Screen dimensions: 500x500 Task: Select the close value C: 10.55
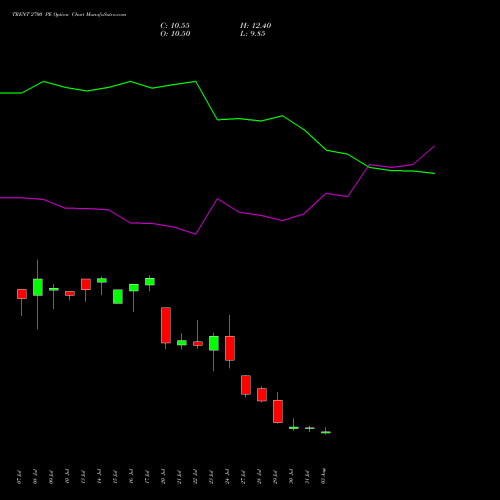tap(175, 26)
